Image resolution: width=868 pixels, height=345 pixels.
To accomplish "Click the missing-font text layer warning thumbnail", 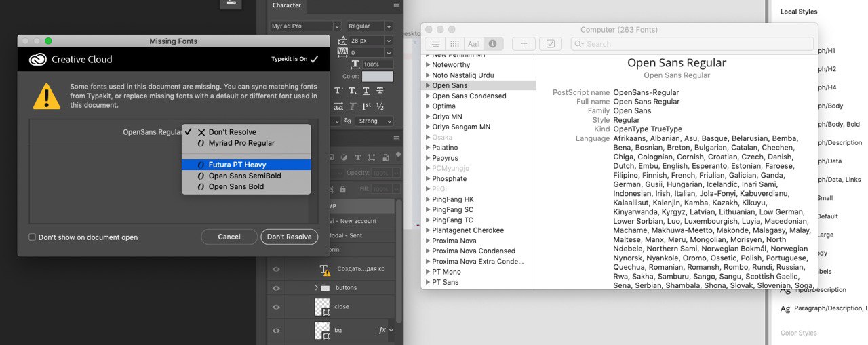I will click(x=324, y=269).
